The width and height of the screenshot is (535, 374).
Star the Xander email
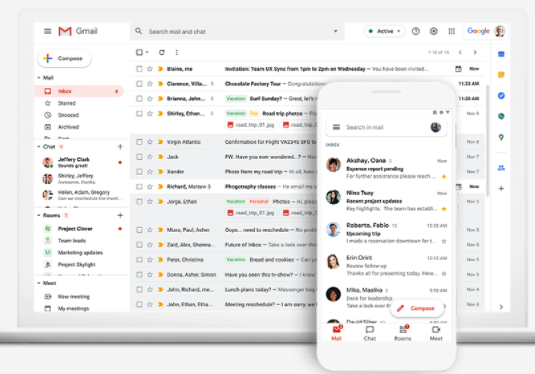click(x=150, y=172)
